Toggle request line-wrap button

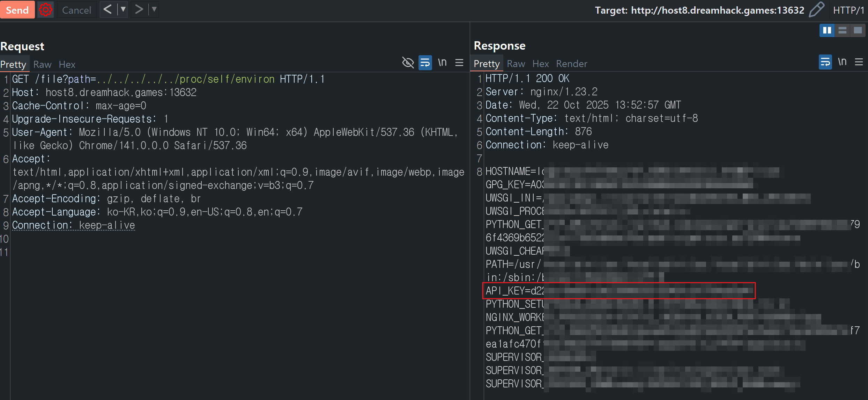click(x=425, y=63)
